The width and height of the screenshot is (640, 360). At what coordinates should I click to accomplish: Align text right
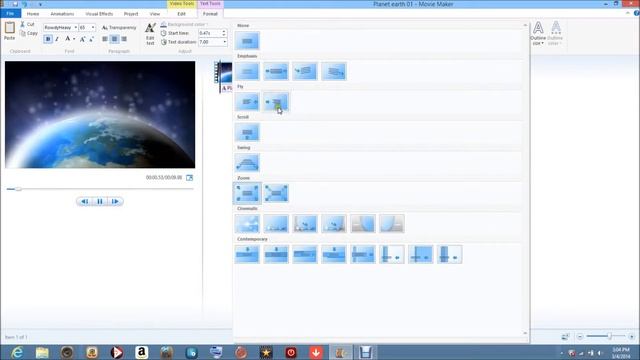coord(124,39)
